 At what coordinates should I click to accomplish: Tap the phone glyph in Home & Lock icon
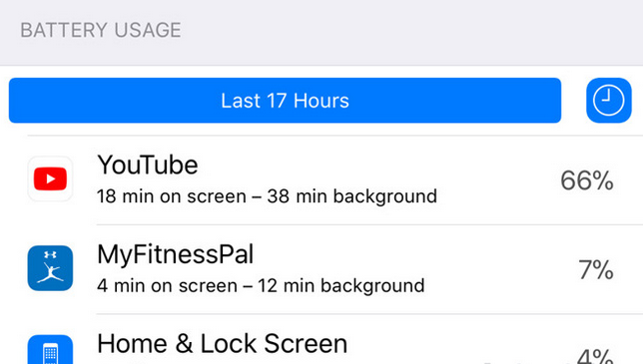[50, 354]
